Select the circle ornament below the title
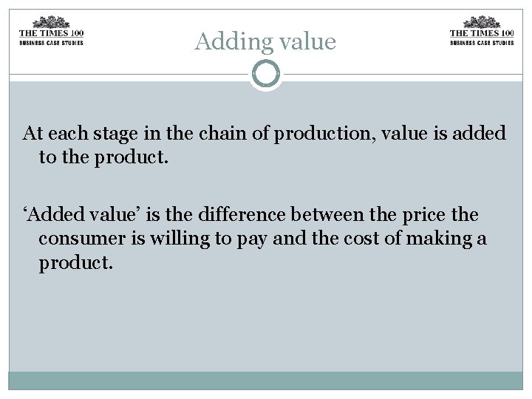Image resolution: width=532 pixels, height=399 pixels. [266, 74]
